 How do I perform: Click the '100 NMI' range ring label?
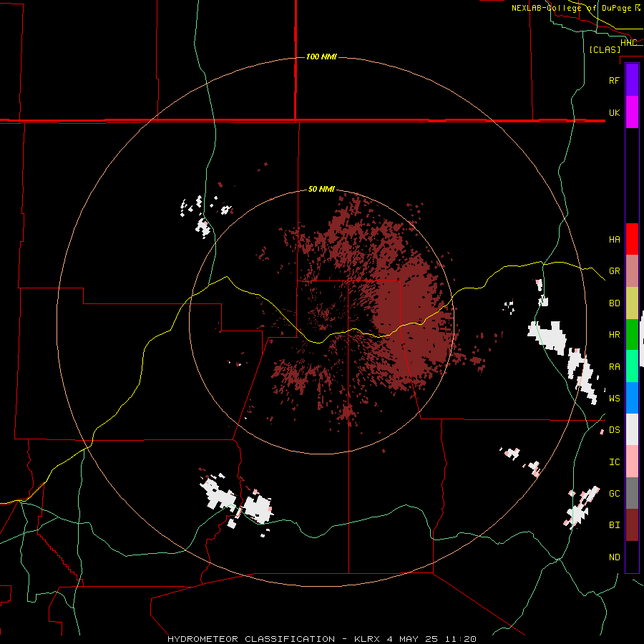tap(321, 57)
